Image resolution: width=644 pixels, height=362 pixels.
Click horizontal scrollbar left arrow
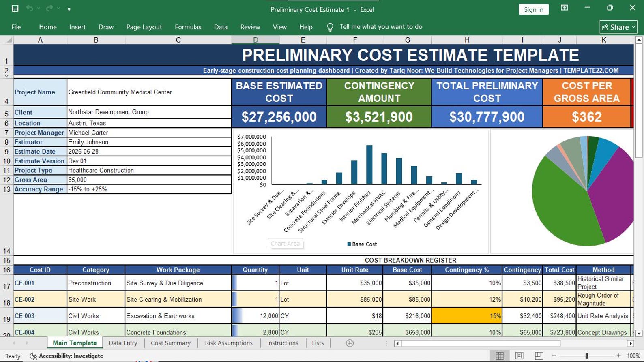click(398, 343)
